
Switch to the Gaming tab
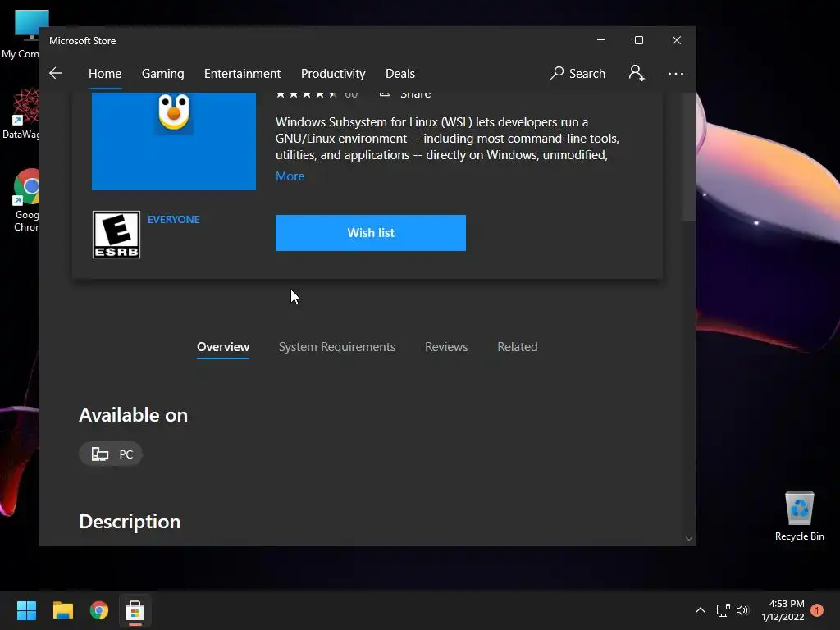click(x=163, y=73)
